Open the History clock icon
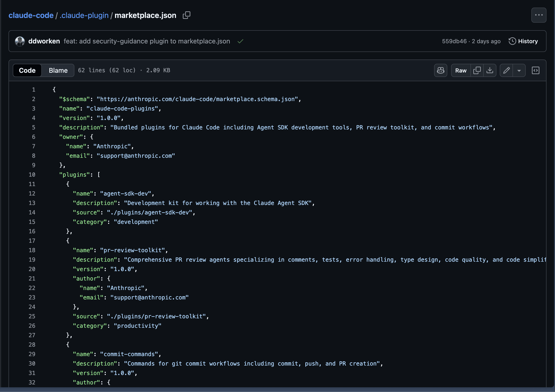The height and width of the screenshot is (392, 555). coord(512,41)
